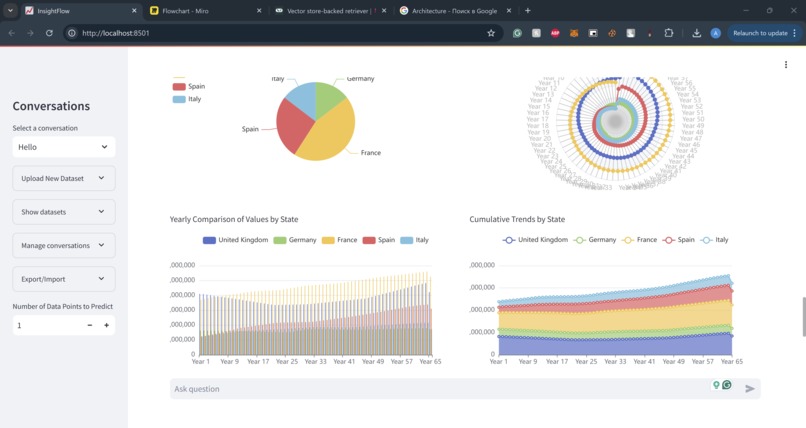Click the red Spain pie slice
This screenshot has width=806, height=428.
[293, 126]
